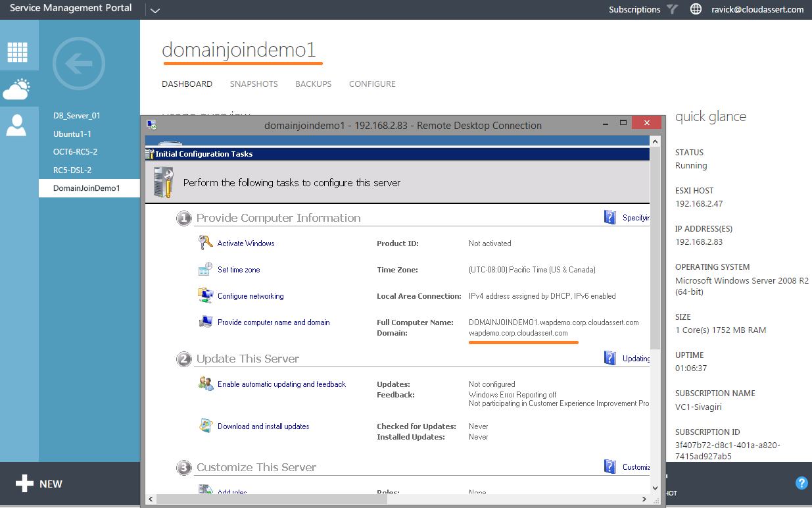812x508 pixels.
Task: Click the Activate Windows link
Action: pyautogui.click(x=246, y=243)
